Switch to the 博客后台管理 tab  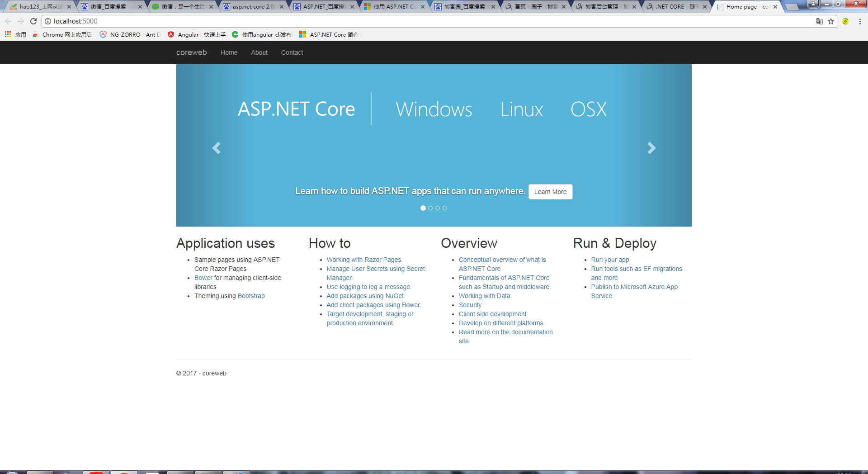(607, 7)
